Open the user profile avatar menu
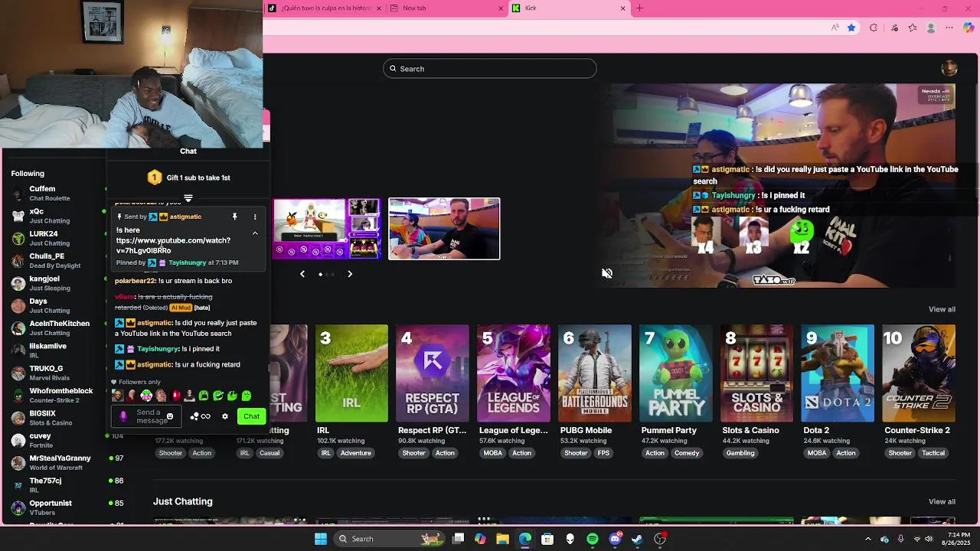This screenshot has height=551, width=980. (949, 69)
